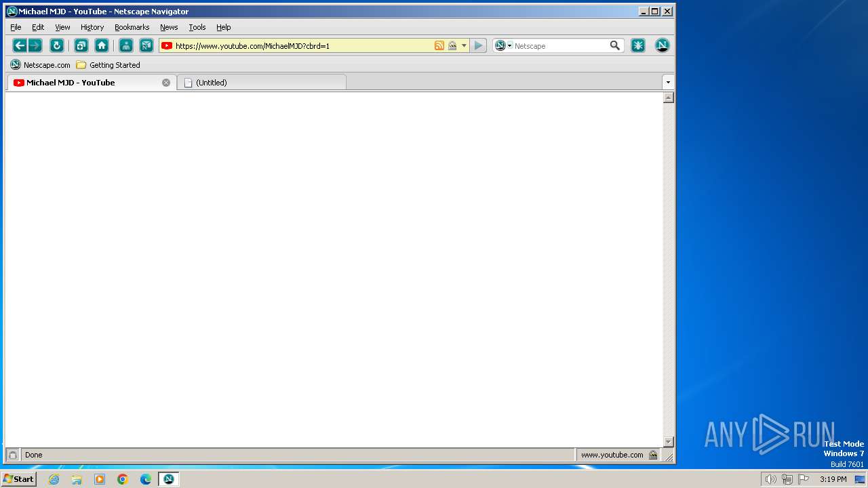The image size is (868, 488).
Task: Maximize the Netscape Navigator window
Action: [655, 11]
